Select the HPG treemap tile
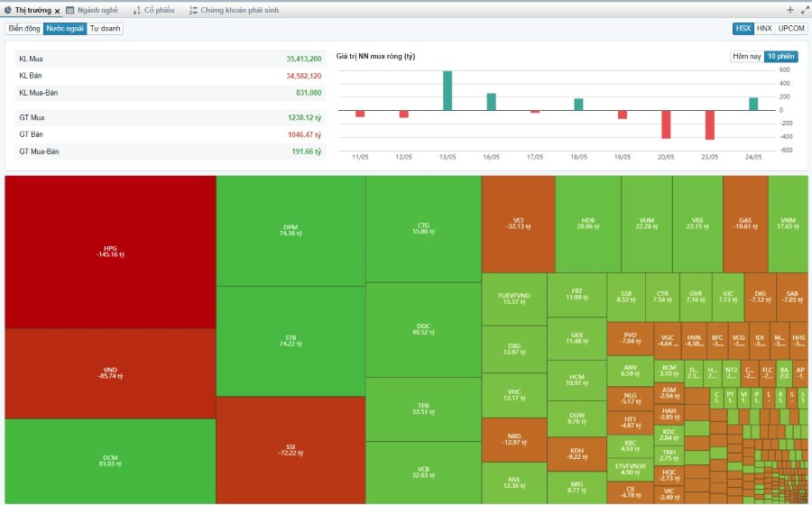 coord(110,252)
